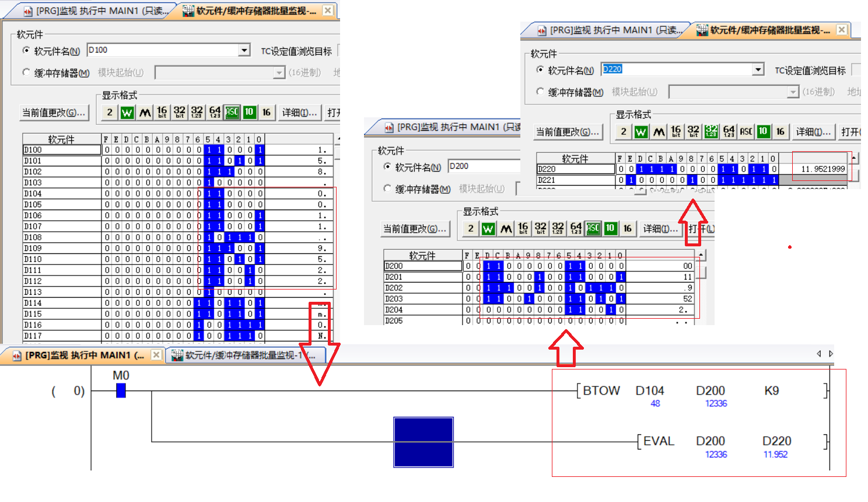Choose 缓冲存储器 radio in D220 window
Viewport: 868px width, 502px height.
pos(540,92)
